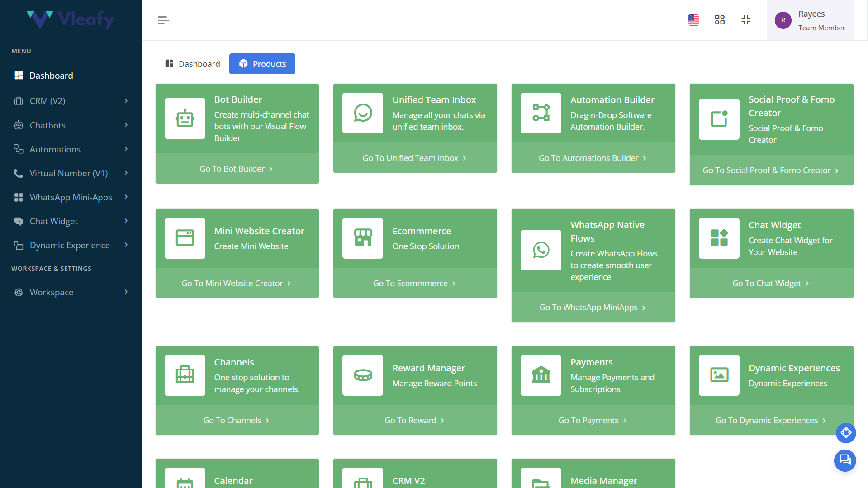Go to Mini Website Creator link
Image resolution: width=868 pixels, height=488 pixels.
click(x=237, y=283)
